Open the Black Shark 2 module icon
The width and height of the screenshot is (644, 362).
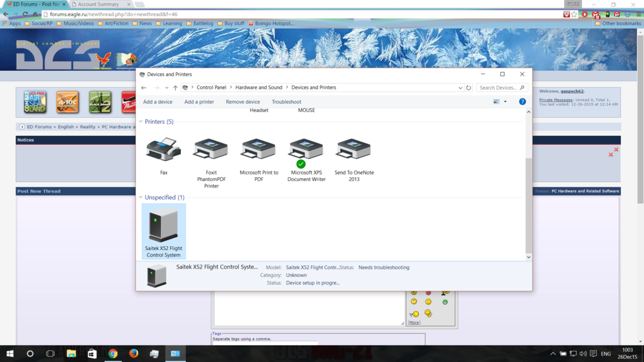click(x=100, y=102)
